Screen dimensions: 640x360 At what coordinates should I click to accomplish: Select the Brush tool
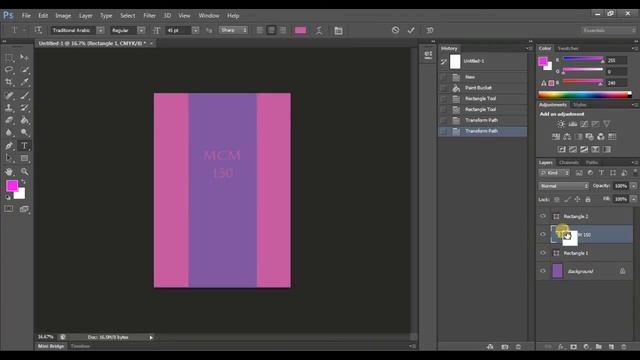coord(24,96)
